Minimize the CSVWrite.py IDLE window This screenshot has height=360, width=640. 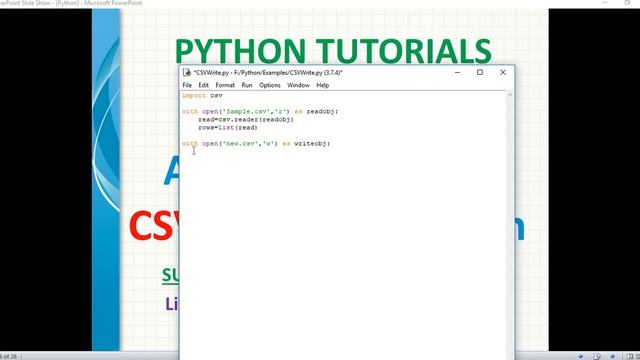click(457, 72)
